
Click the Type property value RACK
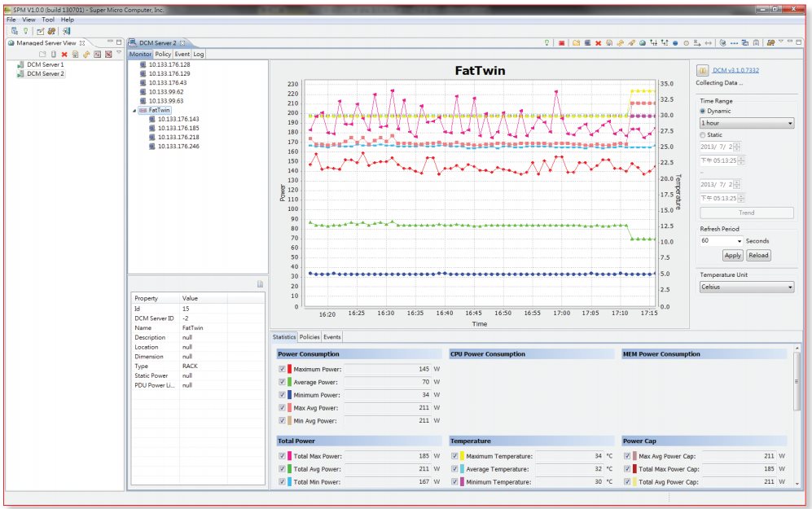pyautogui.click(x=190, y=366)
